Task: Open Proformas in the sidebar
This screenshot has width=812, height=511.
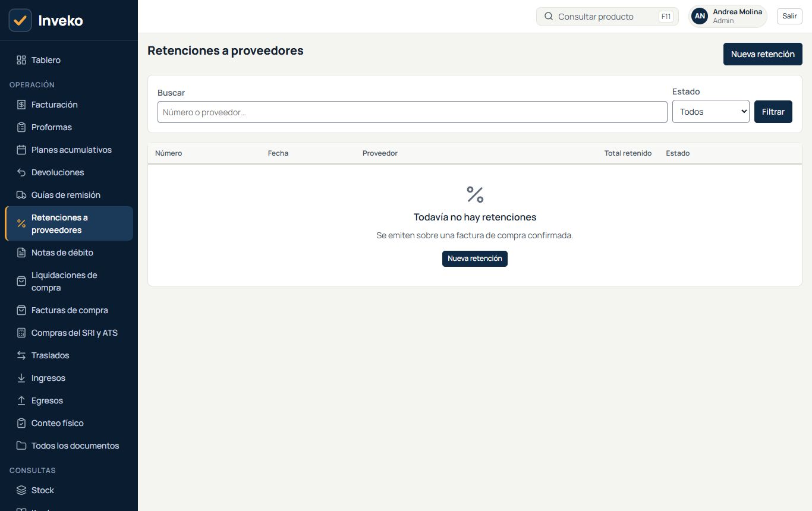Action: (x=69, y=127)
